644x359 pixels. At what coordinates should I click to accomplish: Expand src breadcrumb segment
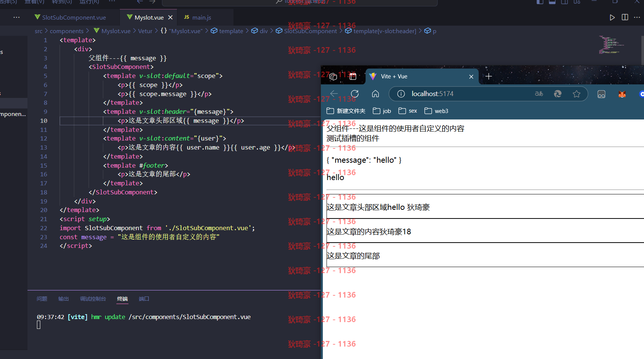pos(38,31)
